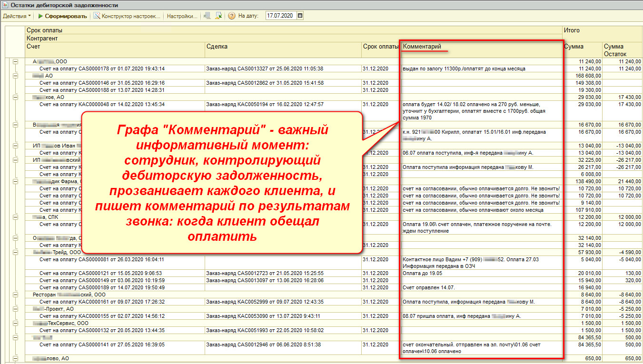643x364 pixels.
Task: Collapse the ИП group with total 32 225,00
Action: (x=15, y=160)
